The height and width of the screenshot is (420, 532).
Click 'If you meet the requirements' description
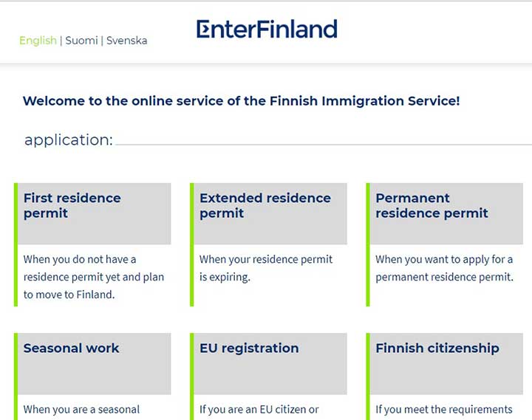pyautogui.click(x=444, y=410)
